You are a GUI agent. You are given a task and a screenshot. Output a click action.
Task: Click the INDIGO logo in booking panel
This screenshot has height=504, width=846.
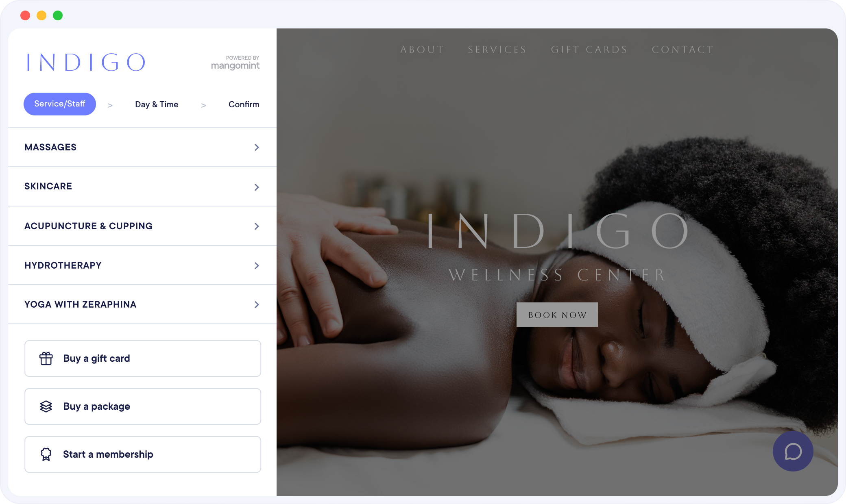[86, 62]
